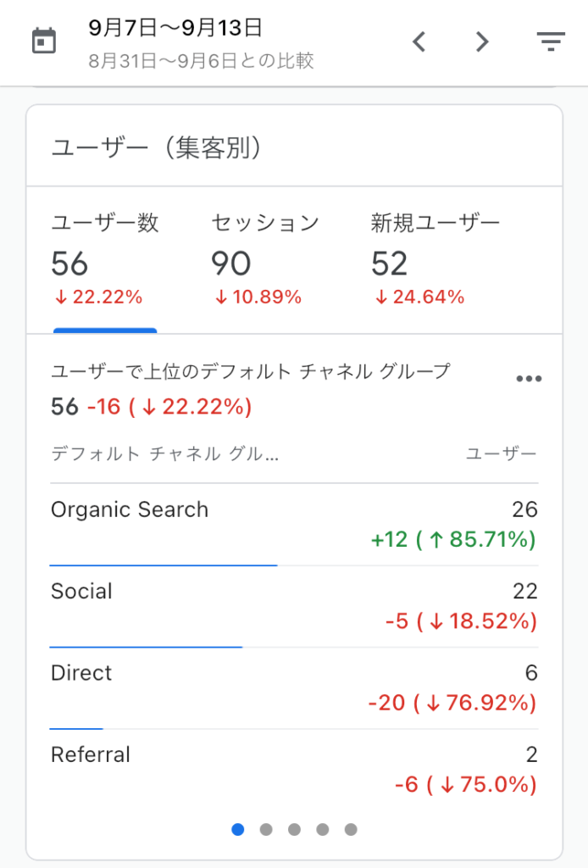Open the three-dot card options menu
588x868 pixels.
(x=529, y=379)
